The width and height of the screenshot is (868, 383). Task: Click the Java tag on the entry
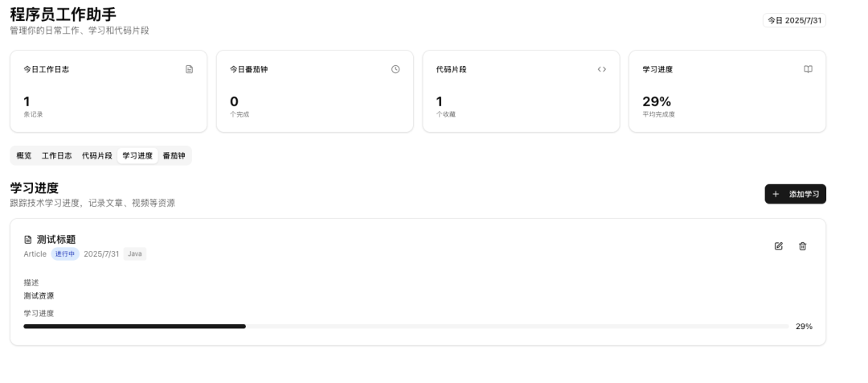click(x=135, y=254)
